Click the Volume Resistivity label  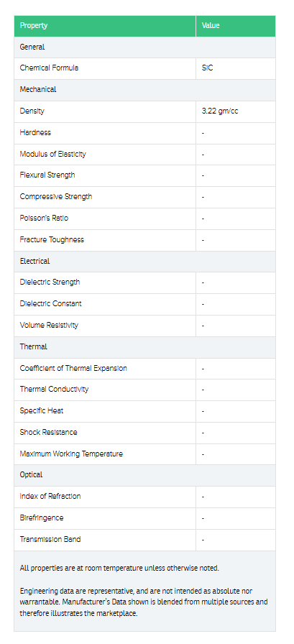coord(49,326)
